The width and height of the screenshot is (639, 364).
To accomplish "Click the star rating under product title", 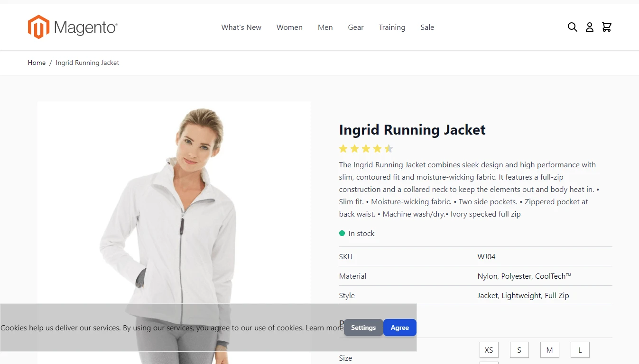I will pyautogui.click(x=366, y=149).
